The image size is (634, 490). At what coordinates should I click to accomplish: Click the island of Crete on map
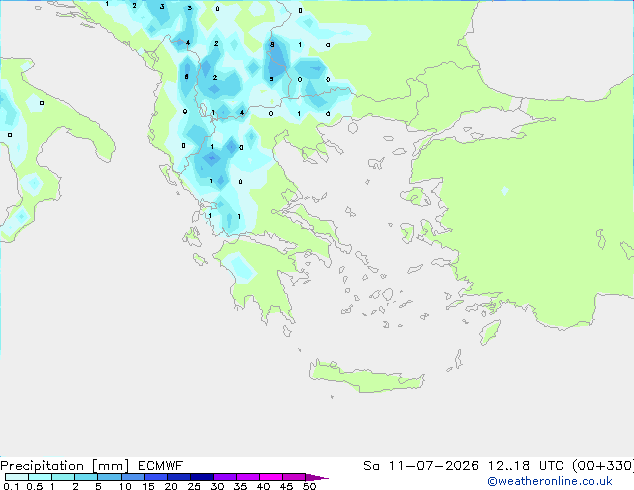[366, 377]
